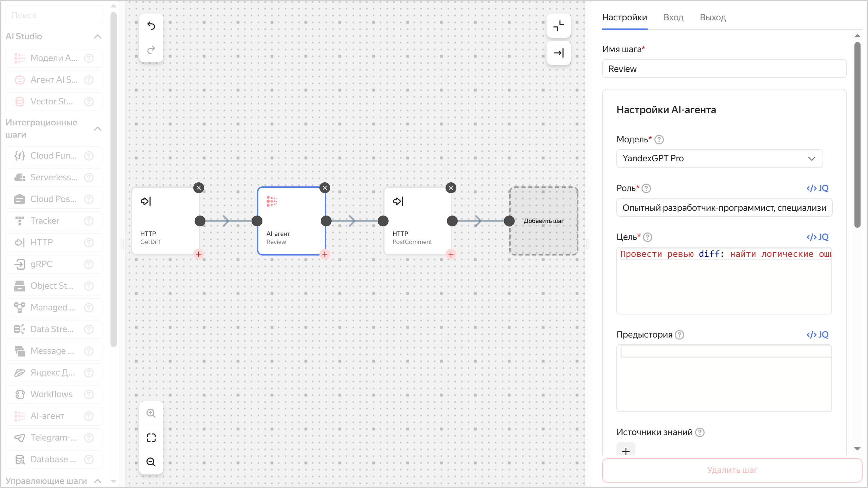868x488 pixels.
Task: Add a knowledge source via plus button
Action: (x=626, y=451)
